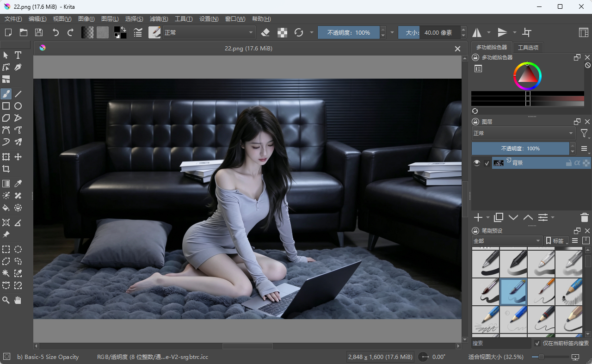Focus the brush preset 搜索 field
Screen dimensions: 592x364
[x=501, y=343]
